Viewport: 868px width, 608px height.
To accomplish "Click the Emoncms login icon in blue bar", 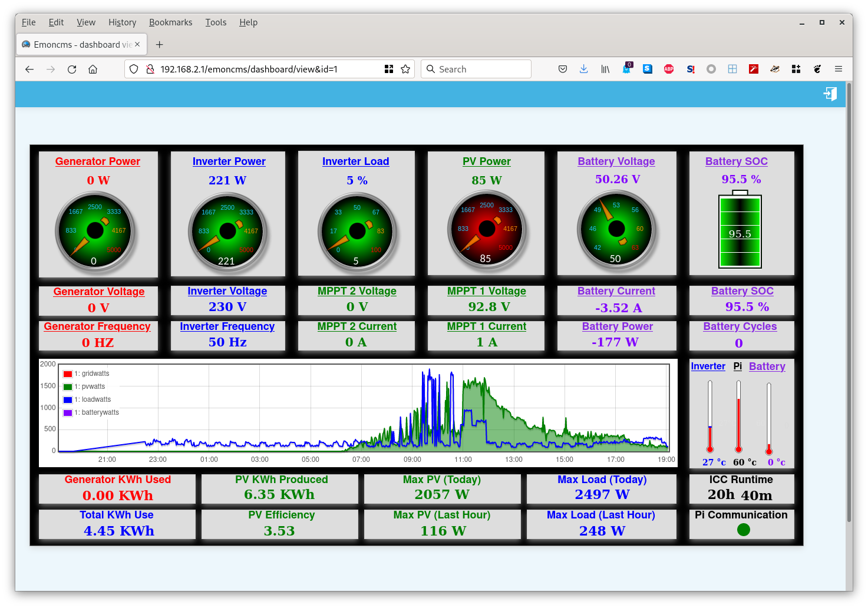I will pos(830,94).
